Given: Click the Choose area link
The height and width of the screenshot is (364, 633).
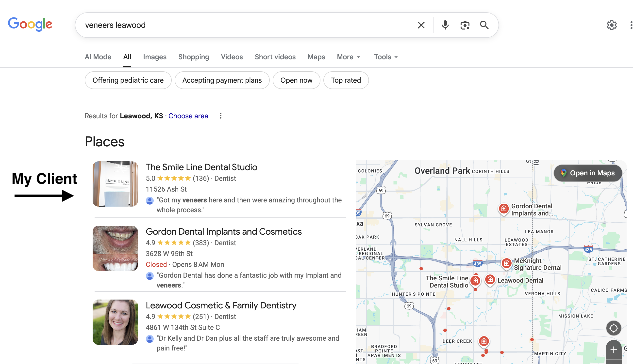Looking at the screenshot, I should [188, 116].
